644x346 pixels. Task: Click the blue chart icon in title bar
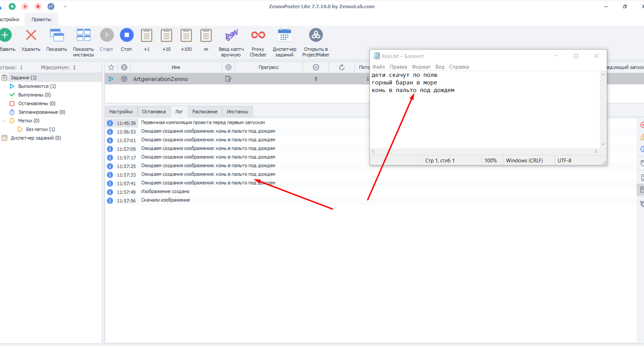pos(51,7)
